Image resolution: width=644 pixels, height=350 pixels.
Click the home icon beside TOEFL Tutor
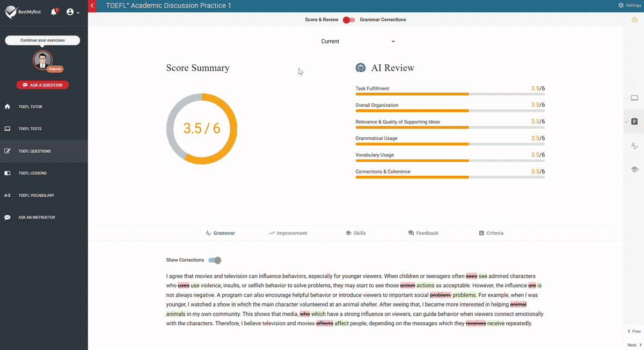point(8,107)
